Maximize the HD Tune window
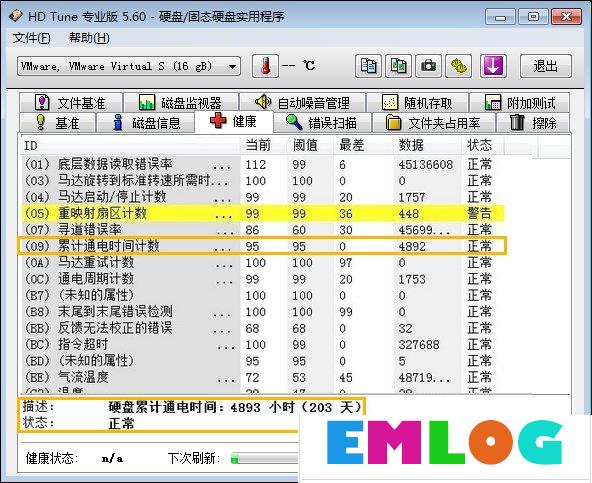 [533, 17]
